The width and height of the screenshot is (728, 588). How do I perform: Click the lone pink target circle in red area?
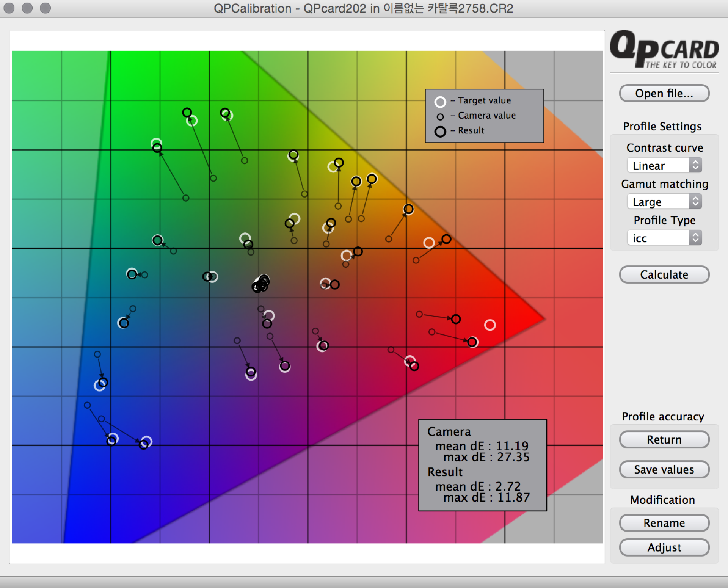[490, 325]
